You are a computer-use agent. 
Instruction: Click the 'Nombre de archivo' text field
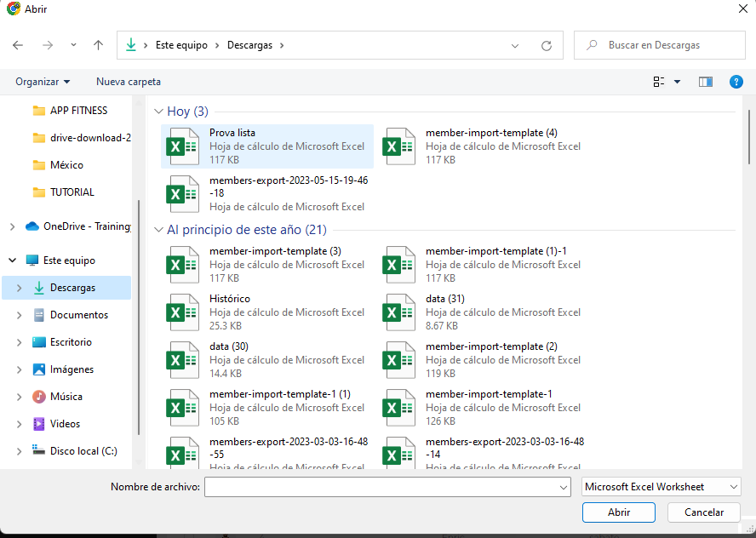[x=381, y=487]
